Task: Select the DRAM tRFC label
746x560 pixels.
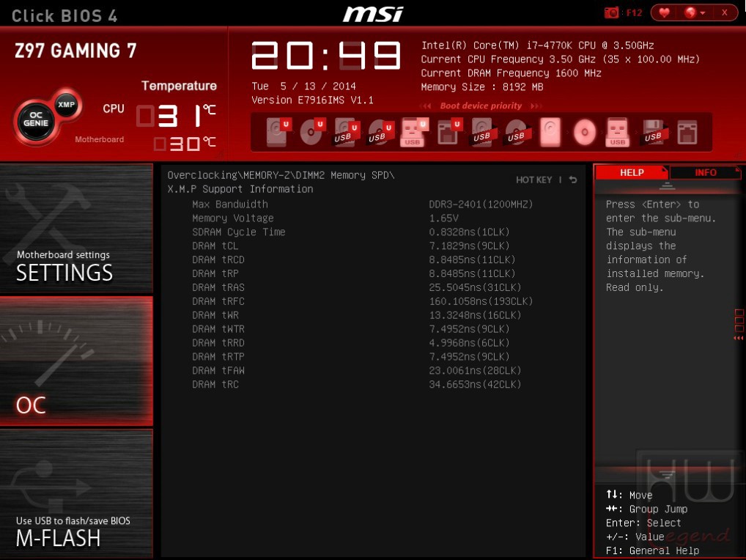Action: 218,301
